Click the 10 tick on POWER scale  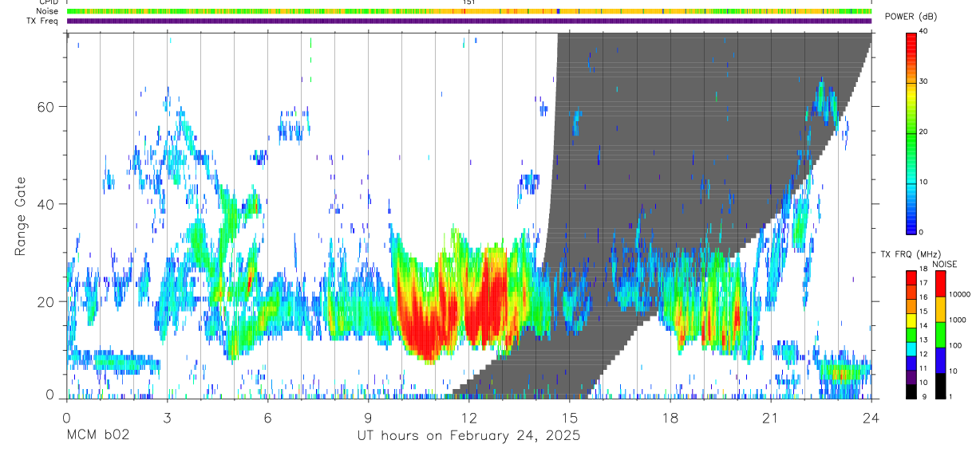point(923,182)
